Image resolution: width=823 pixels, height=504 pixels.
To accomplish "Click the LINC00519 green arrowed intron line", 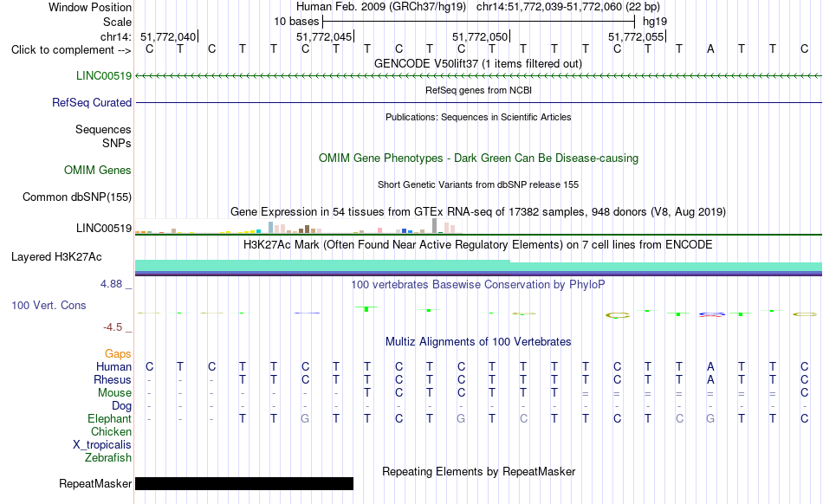I will click(478, 76).
